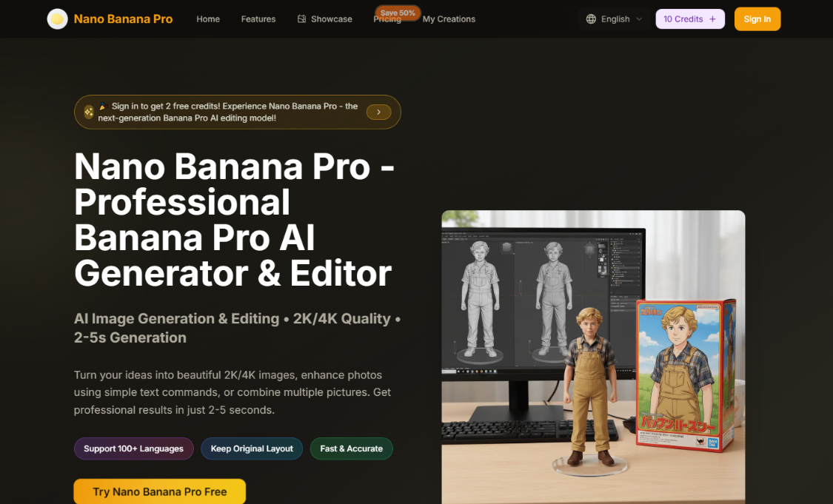Click the party popper emoji in the banner
This screenshot has width=833, height=504.
[105, 107]
